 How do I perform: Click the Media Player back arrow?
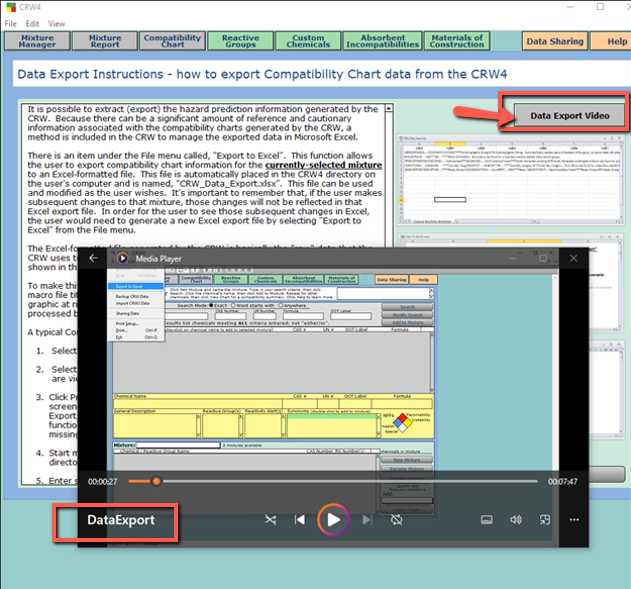94,258
